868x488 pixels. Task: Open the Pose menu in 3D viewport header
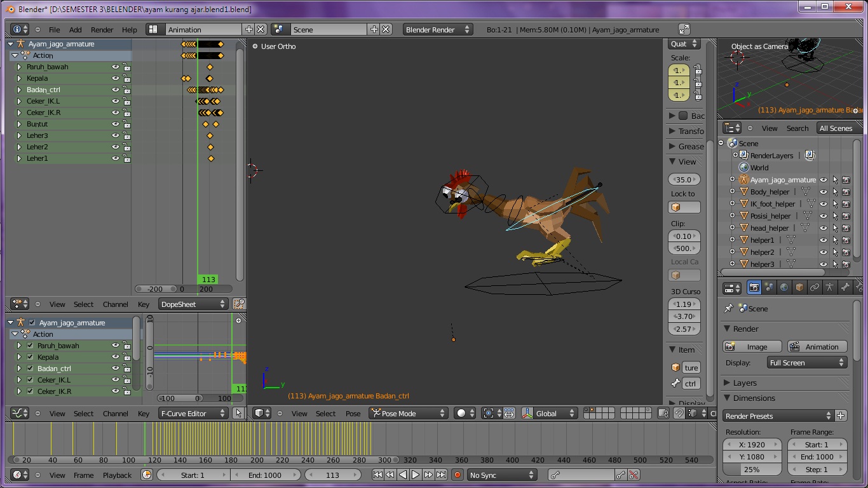point(353,414)
